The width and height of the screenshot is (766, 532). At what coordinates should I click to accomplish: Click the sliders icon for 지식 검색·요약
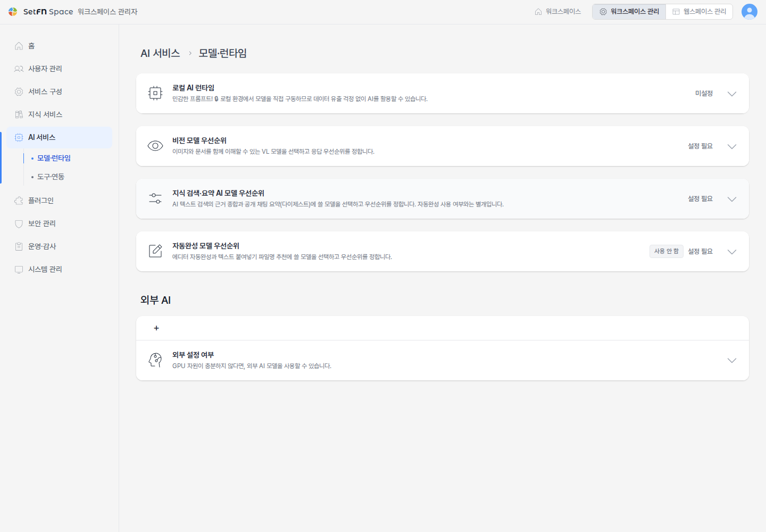tap(155, 199)
